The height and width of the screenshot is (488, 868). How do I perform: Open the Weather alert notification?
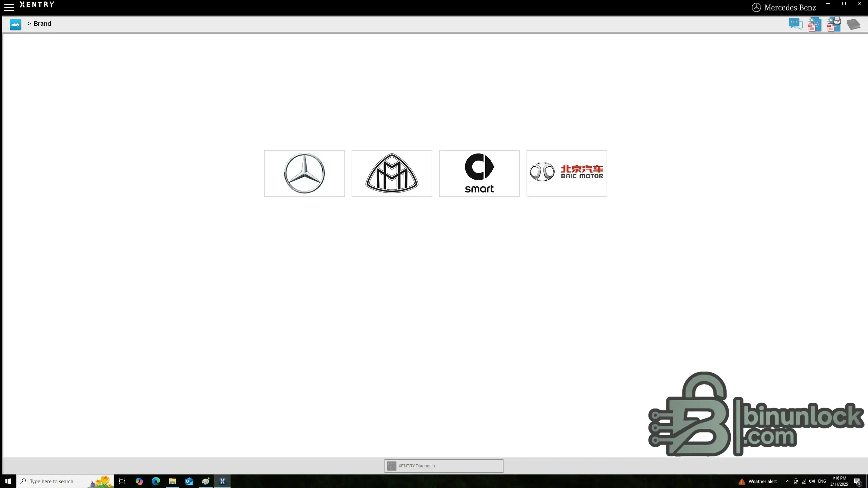[x=758, y=481]
